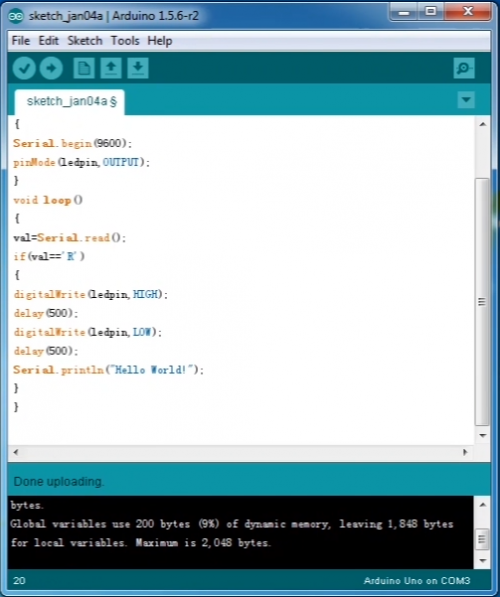Click editor scrollbar down arrow
The width and height of the screenshot is (500, 597).
point(482,435)
